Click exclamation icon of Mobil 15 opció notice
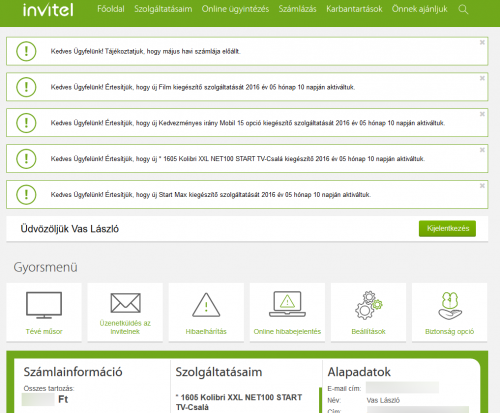Screen dimensions: 500x413 click(26, 123)
